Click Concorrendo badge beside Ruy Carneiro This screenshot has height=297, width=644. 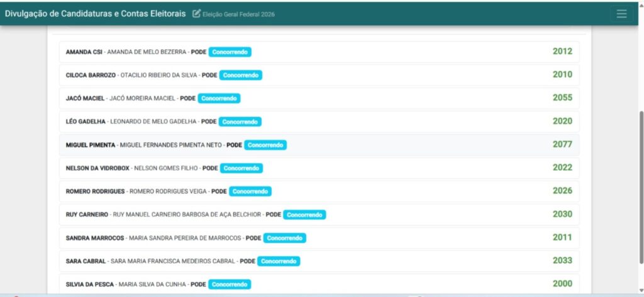pyautogui.click(x=304, y=215)
